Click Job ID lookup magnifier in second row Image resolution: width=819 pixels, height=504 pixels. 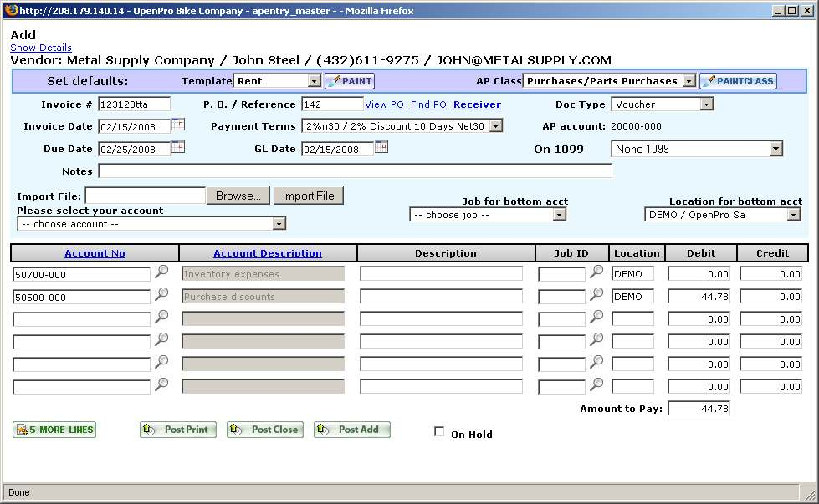pyautogui.click(x=596, y=294)
